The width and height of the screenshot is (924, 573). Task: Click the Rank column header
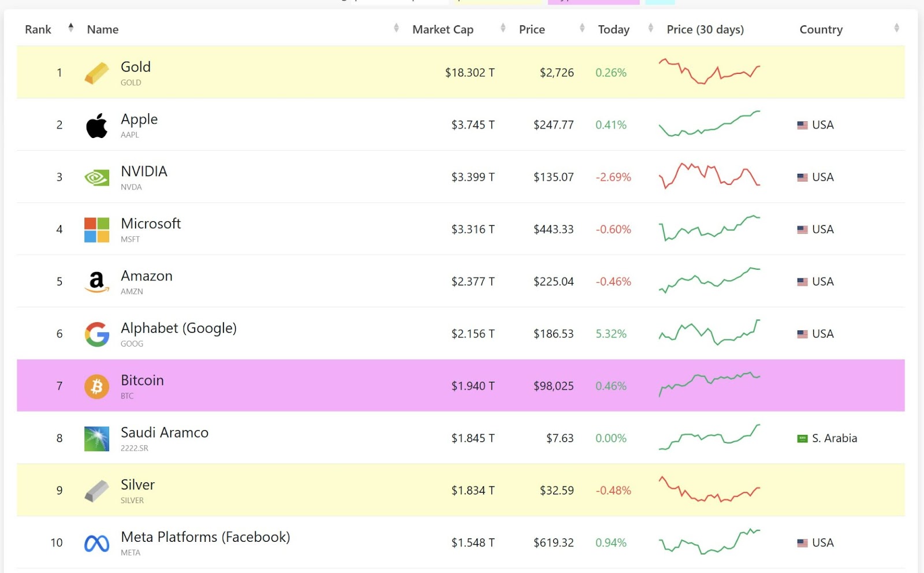(38, 29)
